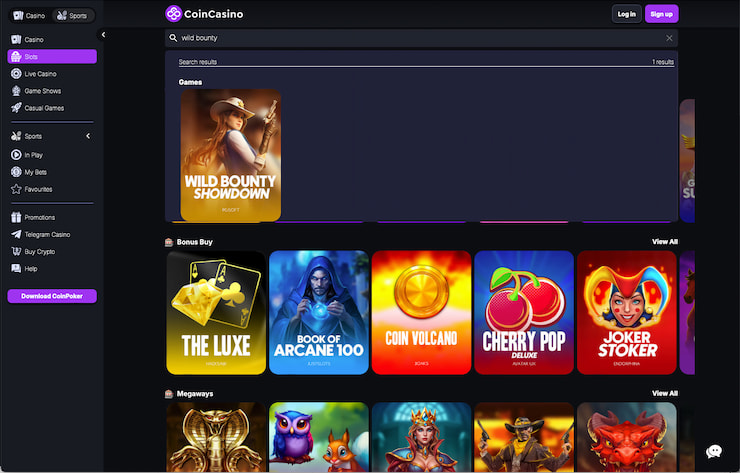Open the crowned queen Megaways game
Viewport: 740px width, 473px height.
click(x=421, y=437)
